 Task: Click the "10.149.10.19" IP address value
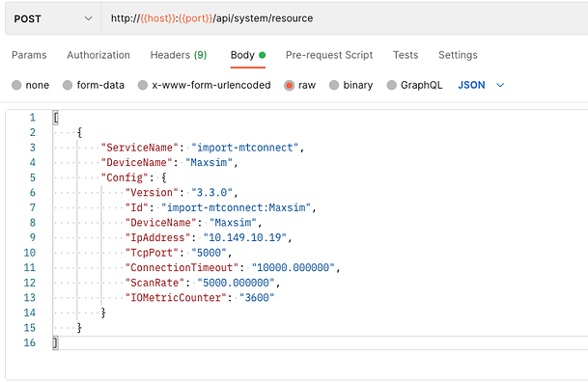[245, 237]
